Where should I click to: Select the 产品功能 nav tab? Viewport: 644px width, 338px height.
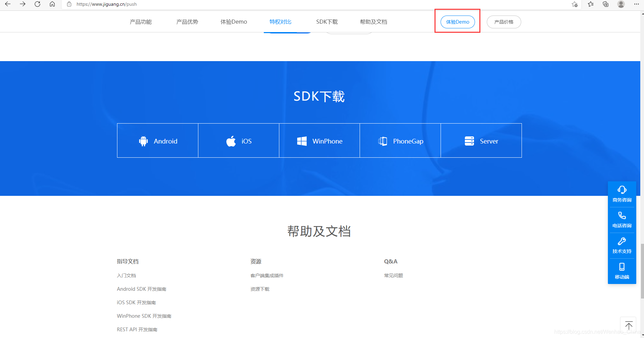141,22
